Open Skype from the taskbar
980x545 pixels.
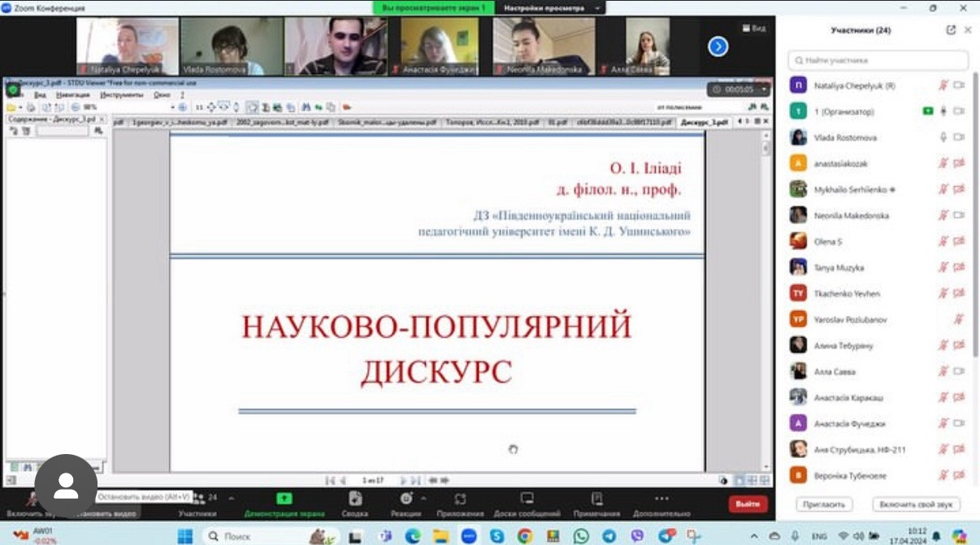point(497,536)
